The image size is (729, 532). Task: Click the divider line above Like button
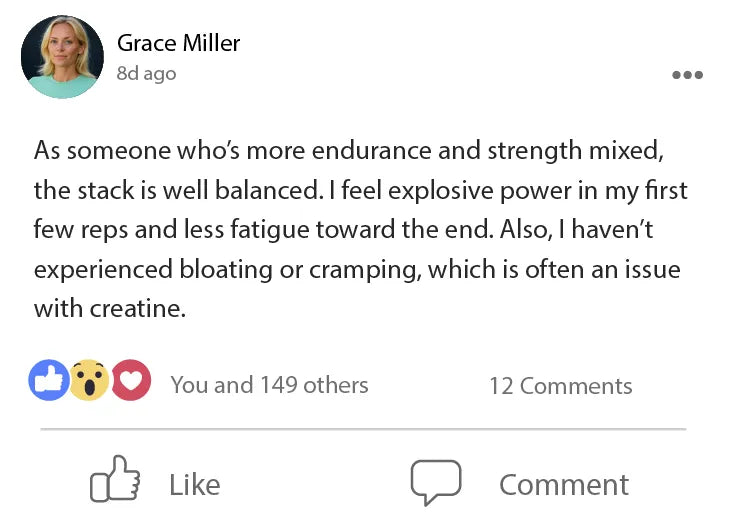[363, 429]
